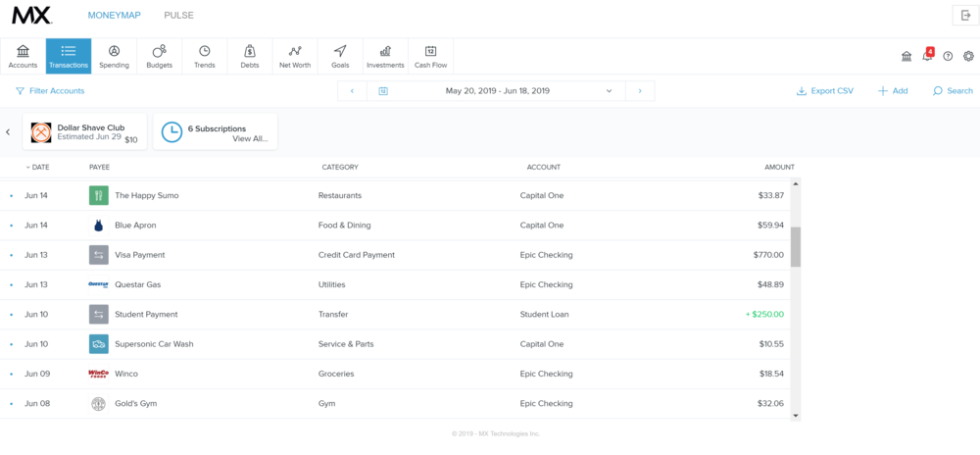Image resolution: width=980 pixels, height=455 pixels.
Task: Click the ACCOUNT column header
Action: (543, 167)
